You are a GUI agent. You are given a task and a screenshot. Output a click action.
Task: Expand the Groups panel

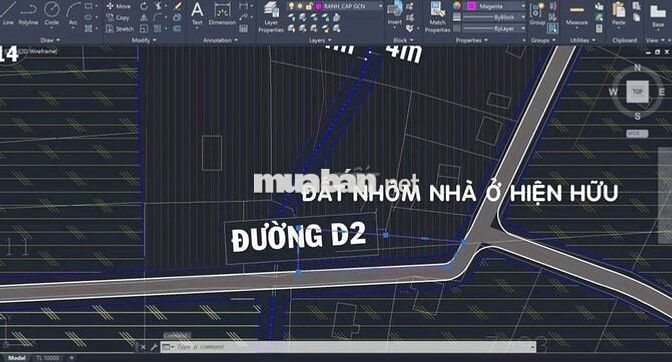(543, 40)
